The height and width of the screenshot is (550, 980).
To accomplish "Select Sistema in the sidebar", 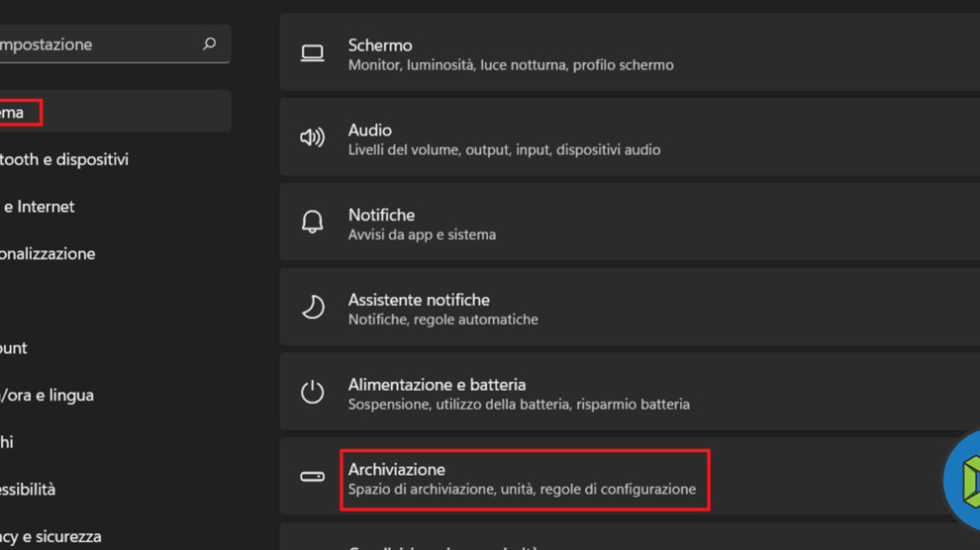I will 14,113.
